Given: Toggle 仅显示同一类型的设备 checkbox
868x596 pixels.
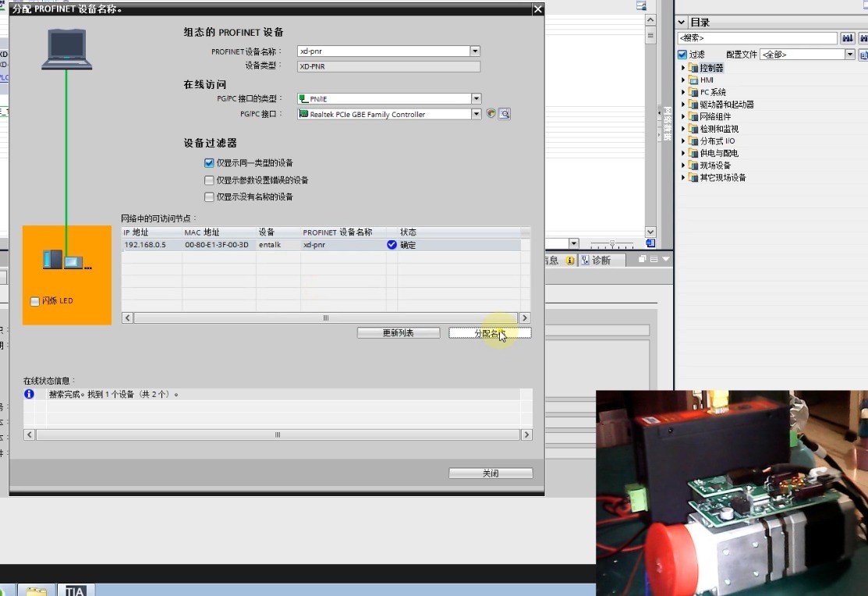Looking at the screenshot, I should click(x=209, y=163).
